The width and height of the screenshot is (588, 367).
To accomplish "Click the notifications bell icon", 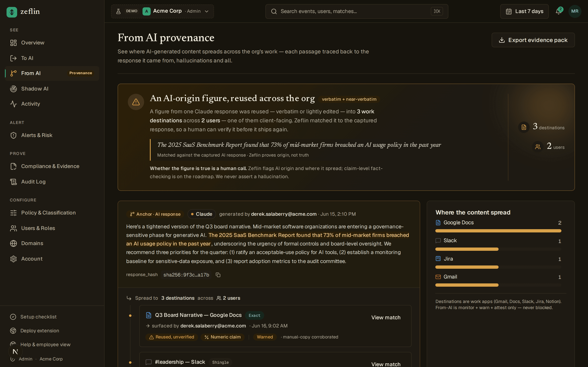I will 558,11.
